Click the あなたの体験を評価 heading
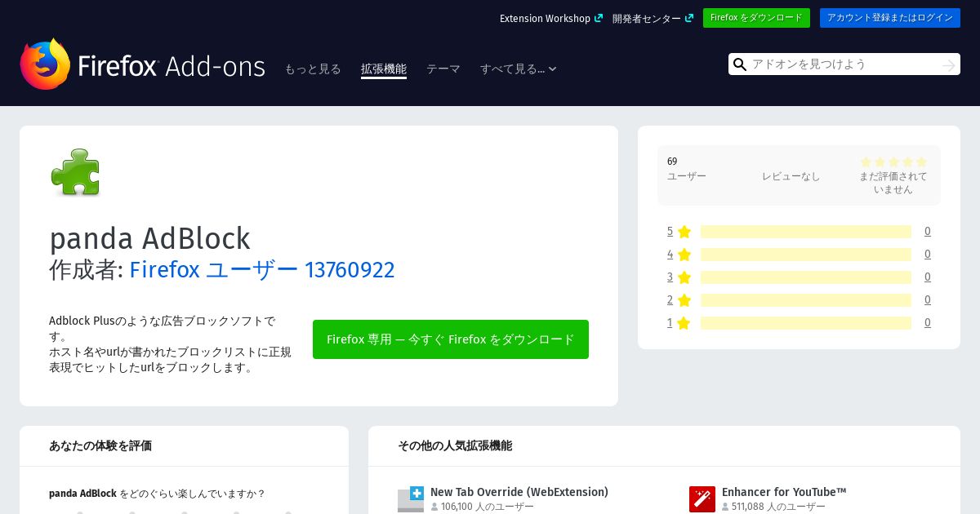Viewport: 980px width, 514px height. (100, 445)
